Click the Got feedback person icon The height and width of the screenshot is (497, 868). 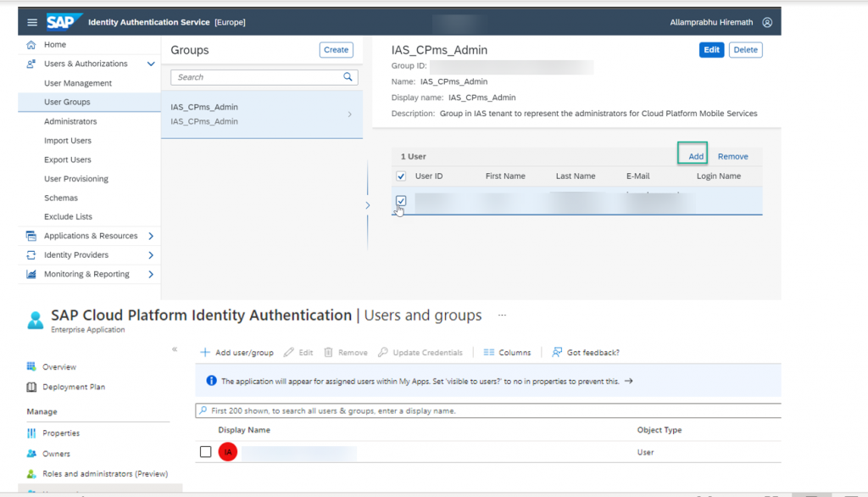click(557, 352)
